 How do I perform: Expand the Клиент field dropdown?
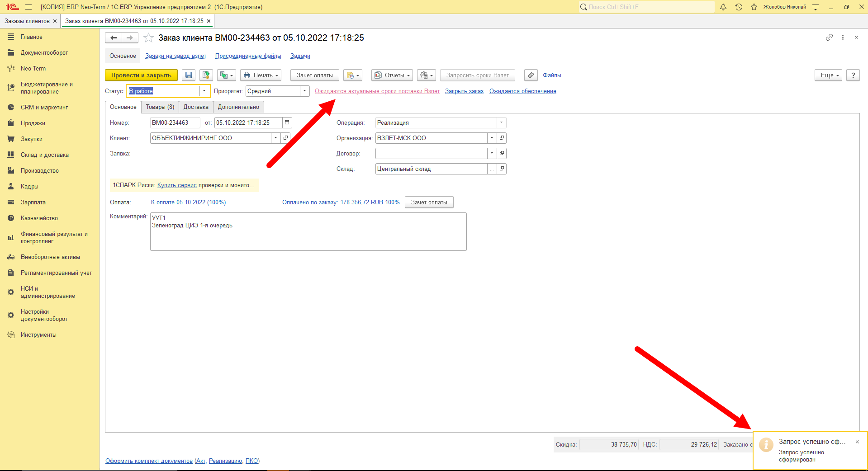pos(275,138)
